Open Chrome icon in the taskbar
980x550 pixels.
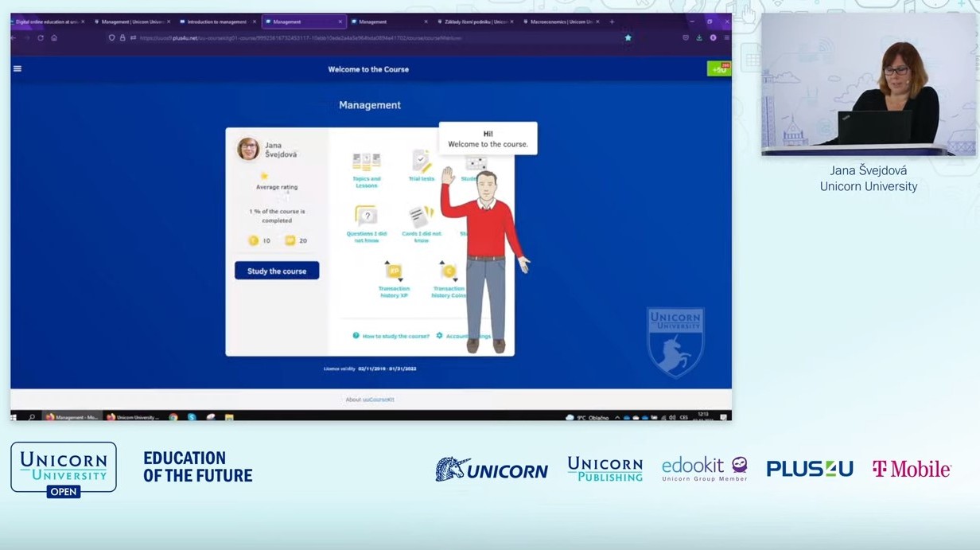(x=173, y=416)
